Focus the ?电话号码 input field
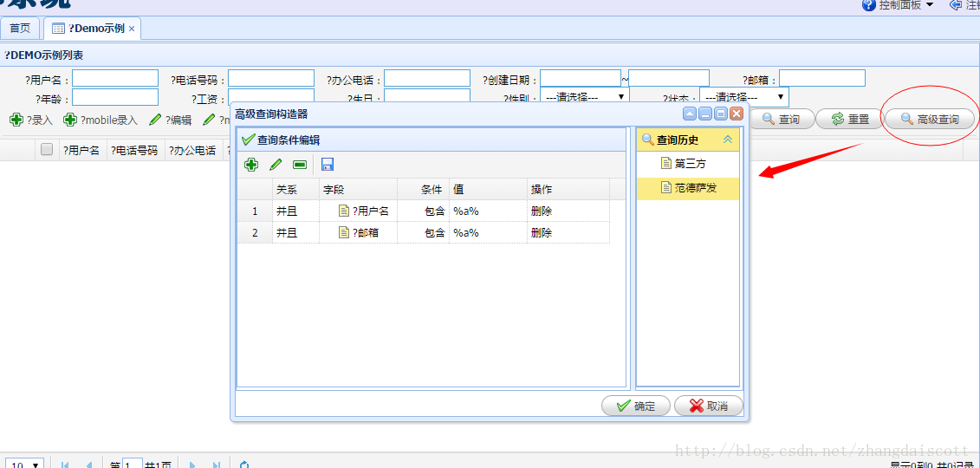 tap(271, 78)
